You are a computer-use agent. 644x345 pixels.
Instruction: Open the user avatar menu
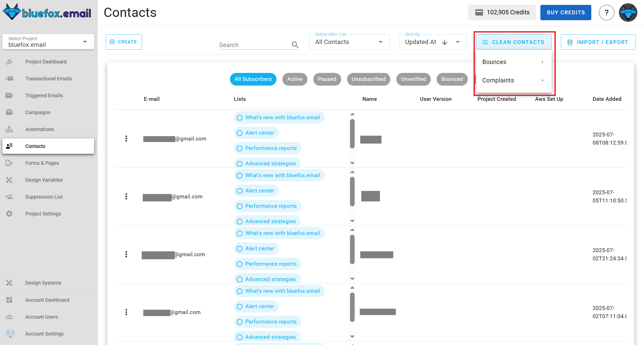pos(628,13)
